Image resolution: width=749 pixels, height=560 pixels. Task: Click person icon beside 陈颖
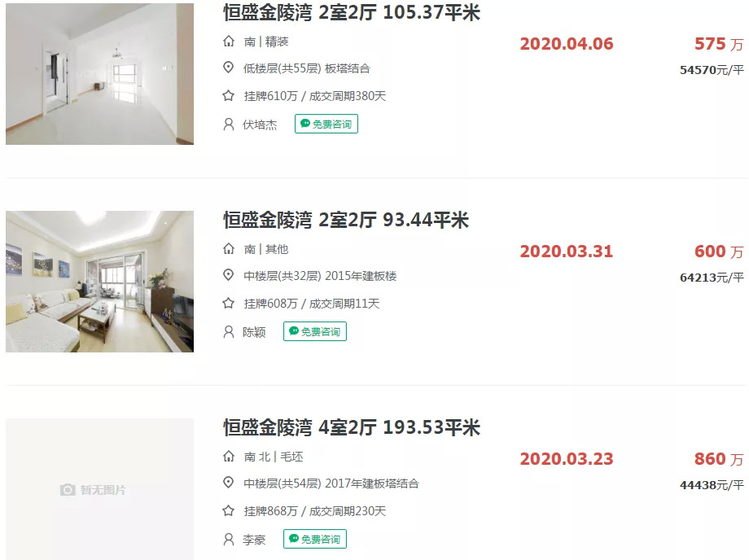229,332
